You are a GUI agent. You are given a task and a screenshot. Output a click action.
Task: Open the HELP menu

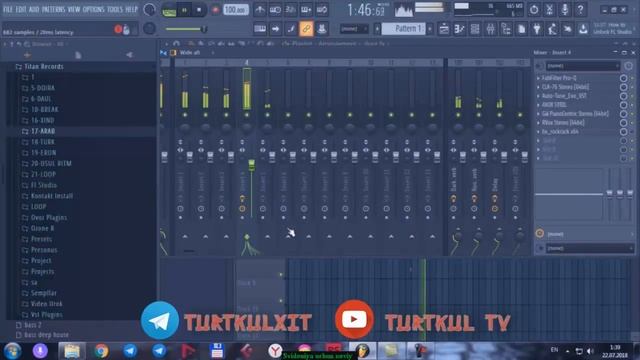point(131,9)
